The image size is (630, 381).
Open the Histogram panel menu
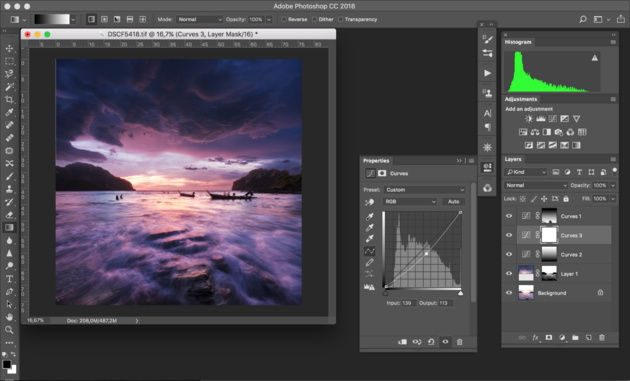613,42
